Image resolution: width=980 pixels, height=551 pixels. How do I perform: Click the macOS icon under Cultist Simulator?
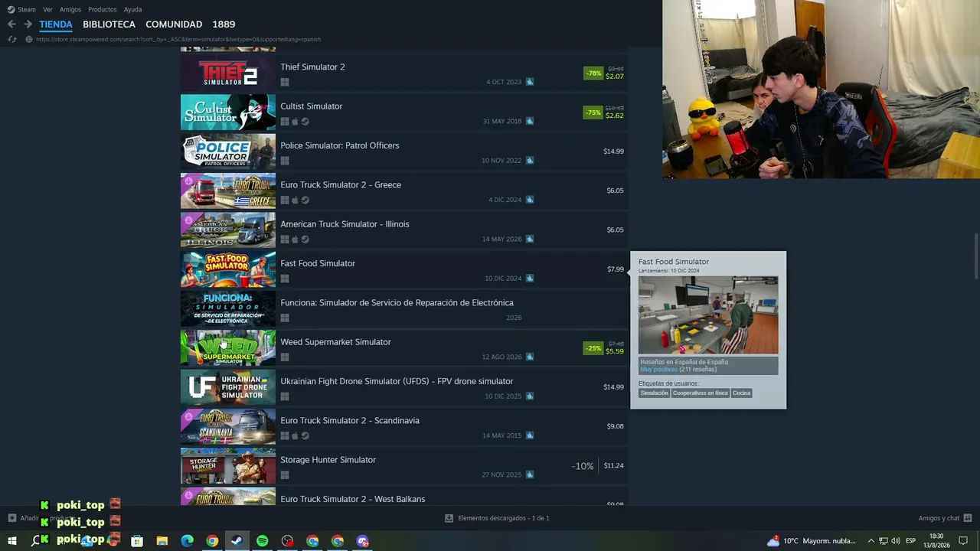295,122
